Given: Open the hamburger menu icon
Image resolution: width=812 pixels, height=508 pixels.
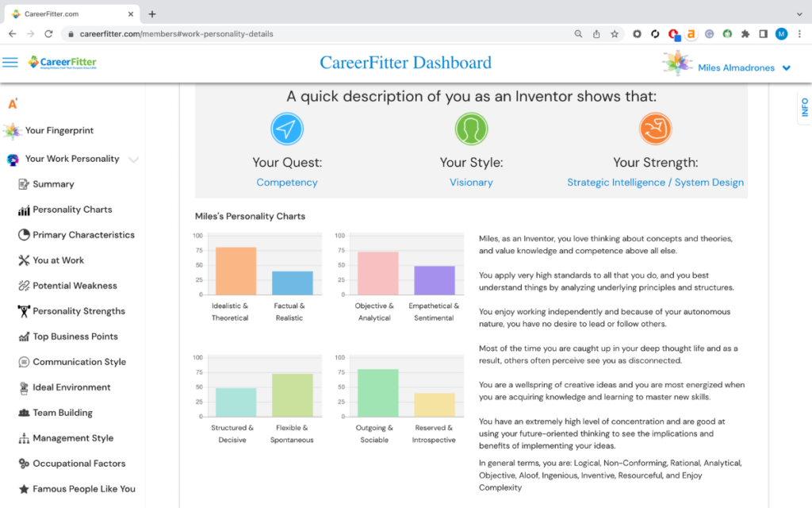Looking at the screenshot, I should [x=10, y=63].
